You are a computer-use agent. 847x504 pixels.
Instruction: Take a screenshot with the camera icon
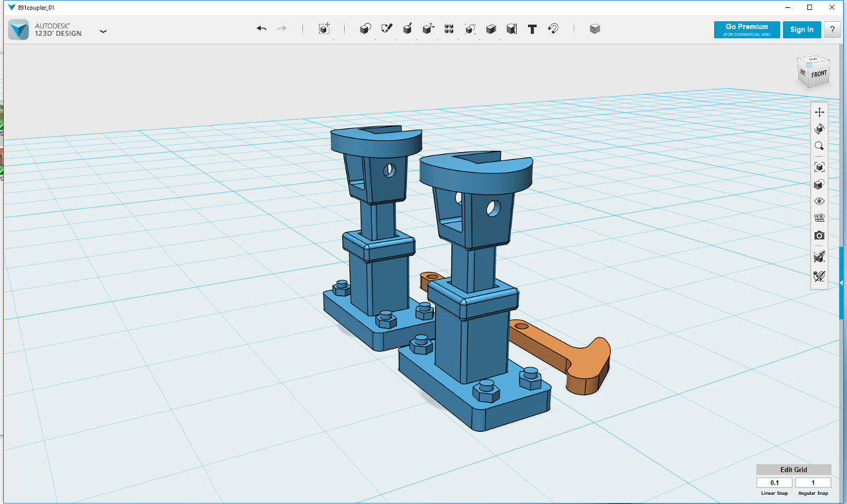[x=819, y=235]
